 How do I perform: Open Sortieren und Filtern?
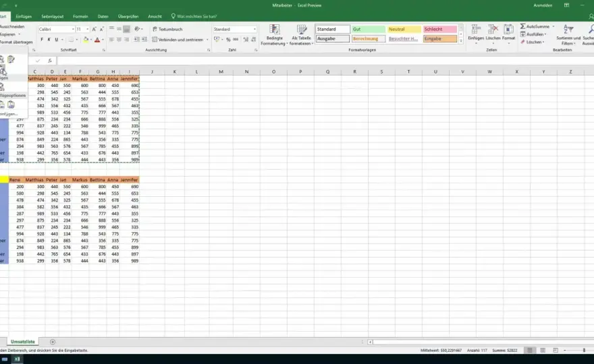click(x=568, y=35)
